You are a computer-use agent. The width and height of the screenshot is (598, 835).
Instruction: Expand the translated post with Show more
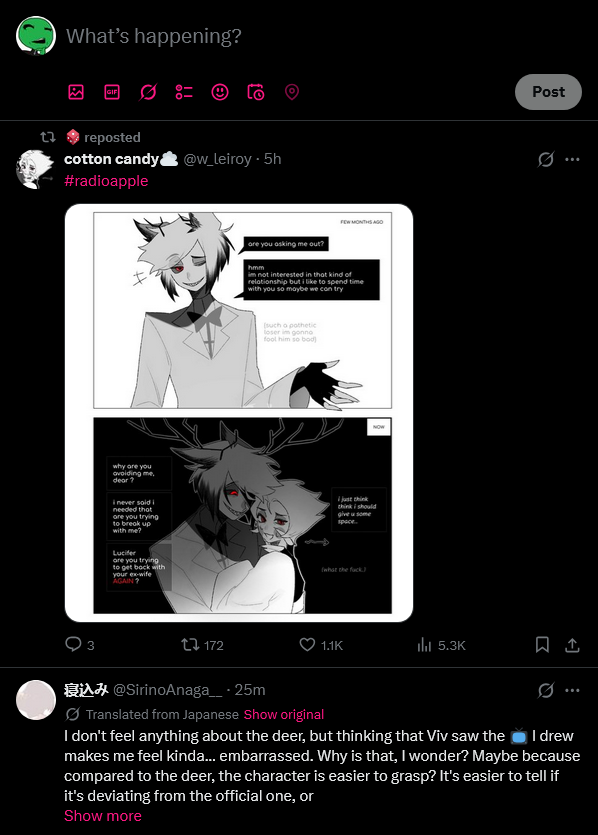(x=103, y=816)
